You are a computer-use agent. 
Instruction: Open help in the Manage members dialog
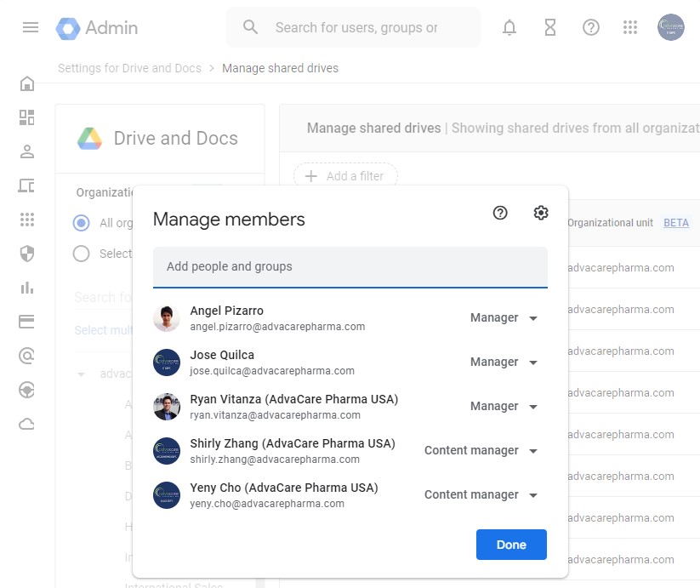(500, 213)
